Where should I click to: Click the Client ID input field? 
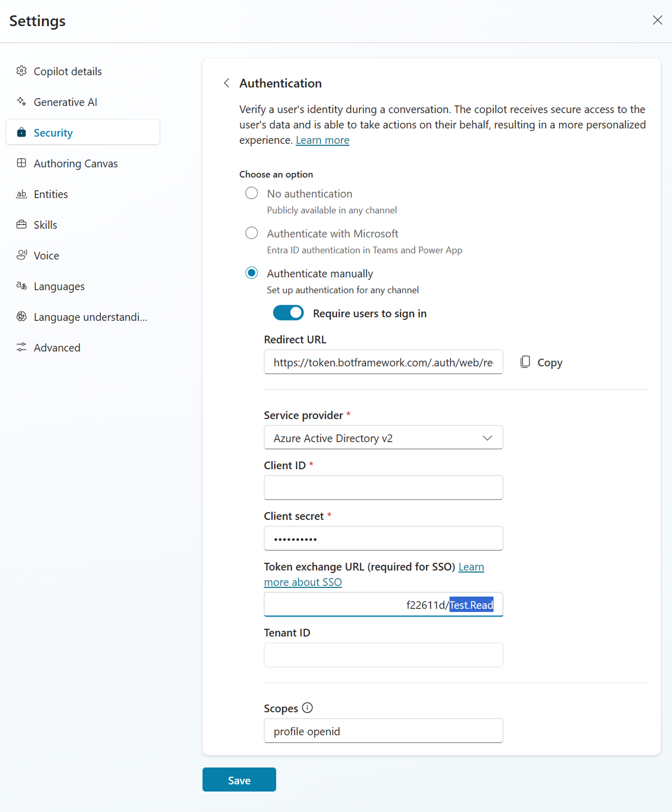(x=384, y=488)
